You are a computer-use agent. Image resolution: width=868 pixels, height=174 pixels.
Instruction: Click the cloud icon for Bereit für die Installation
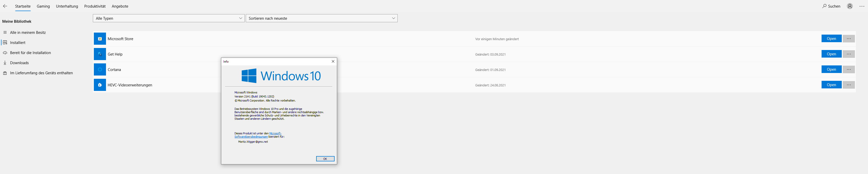click(x=5, y=53)
